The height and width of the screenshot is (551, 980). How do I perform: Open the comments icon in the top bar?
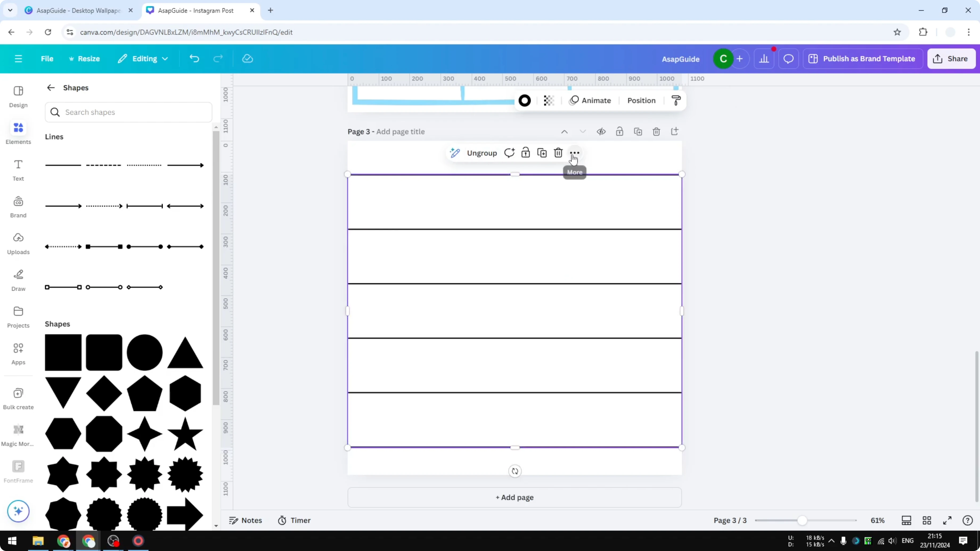(788, 59)
